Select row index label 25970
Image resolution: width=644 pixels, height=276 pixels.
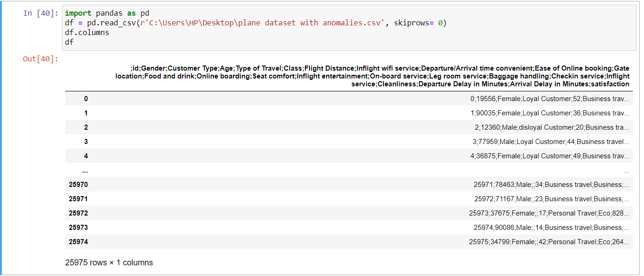[79, 185]
